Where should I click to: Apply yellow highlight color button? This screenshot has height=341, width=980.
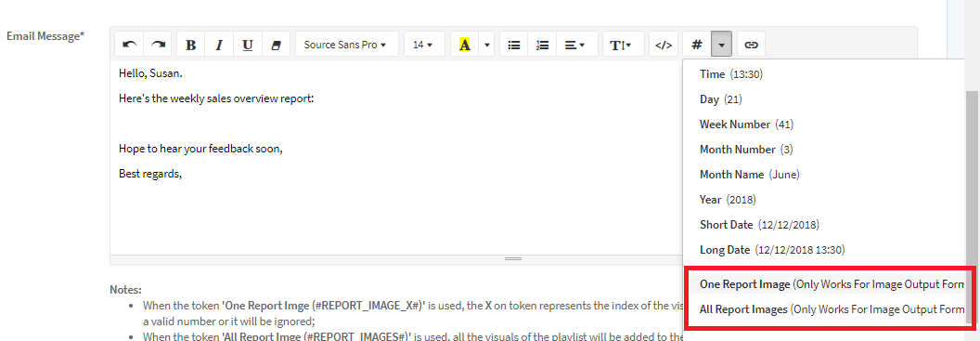464,45
